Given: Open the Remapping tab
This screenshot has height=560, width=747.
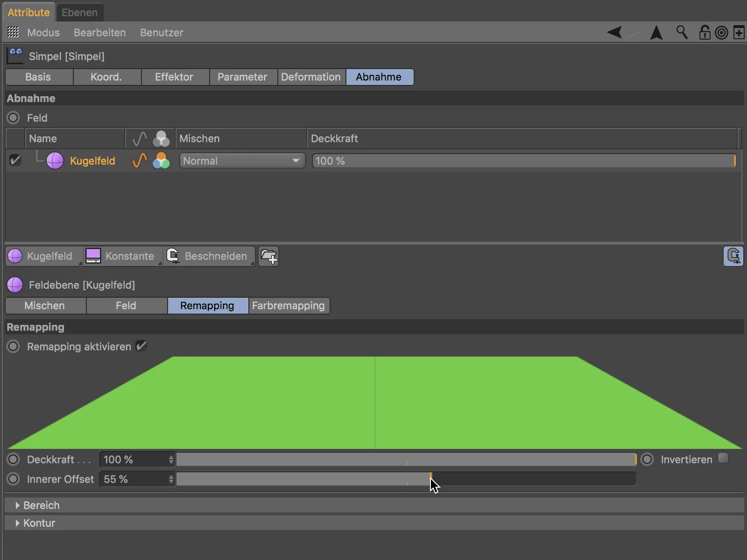Looking at the screenshot, I should pos(208,306).
